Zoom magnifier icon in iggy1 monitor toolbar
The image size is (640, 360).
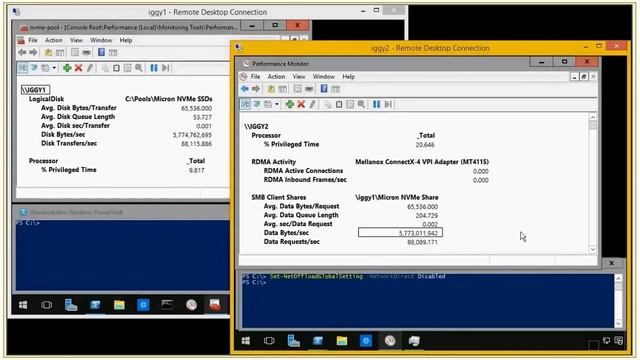coord(139,68)
